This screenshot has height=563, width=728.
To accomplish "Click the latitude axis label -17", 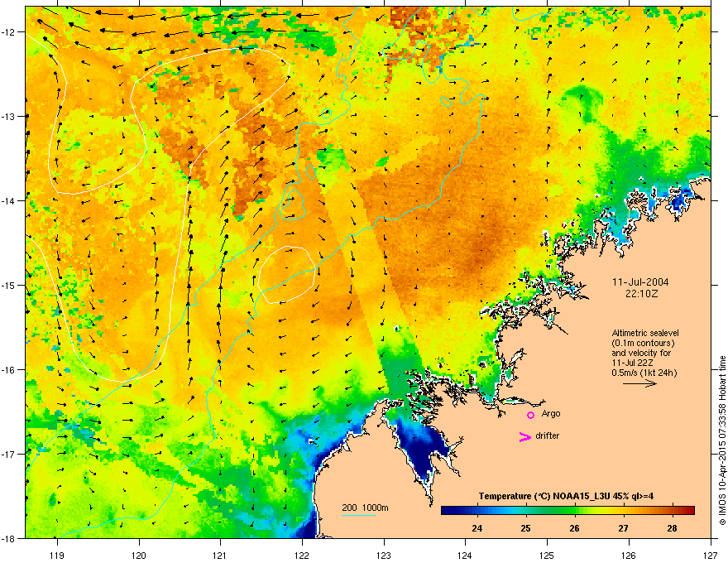I will pyautogui.click(x=9, y=454).
